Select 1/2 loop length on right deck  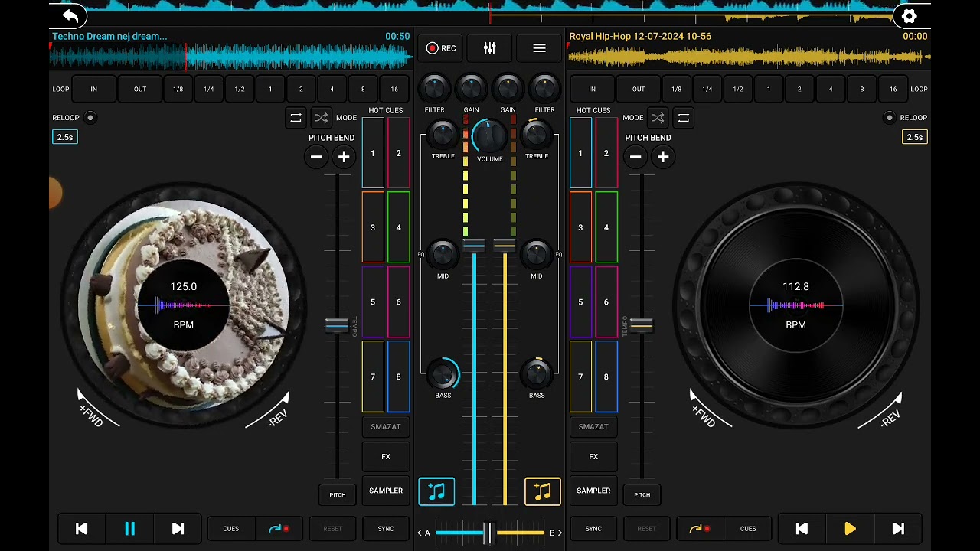[x=738, y=89]
